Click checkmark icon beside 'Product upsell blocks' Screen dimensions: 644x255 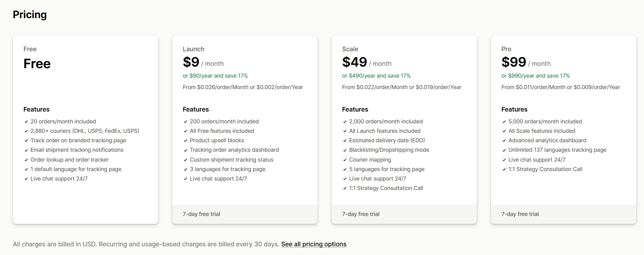coord(186,141)
